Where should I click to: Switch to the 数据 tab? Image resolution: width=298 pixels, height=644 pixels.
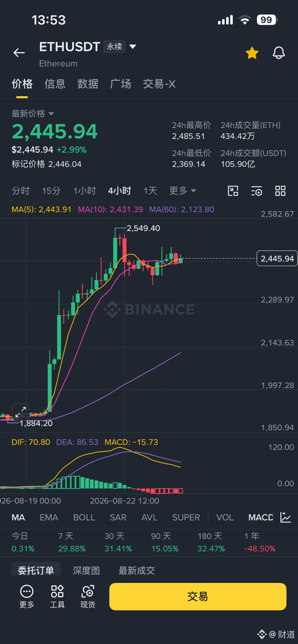click(x=88, y=84)
